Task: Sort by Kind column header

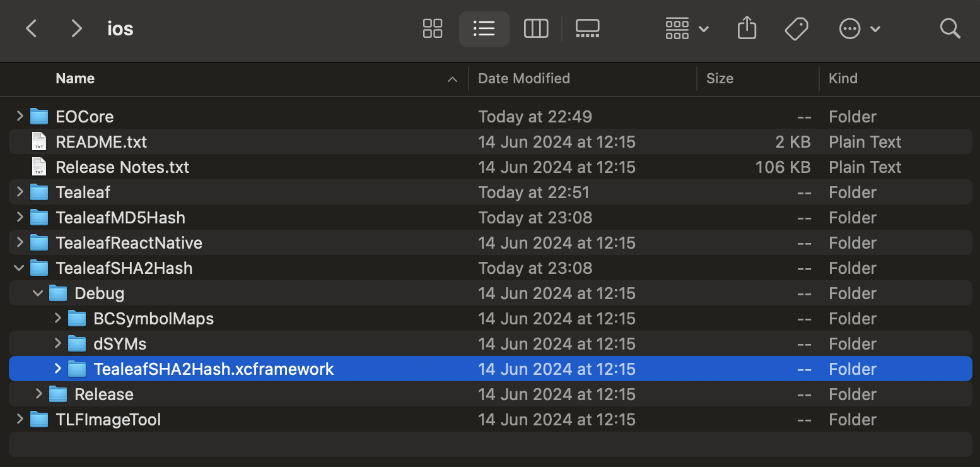Action: click(x=843, y=78)
